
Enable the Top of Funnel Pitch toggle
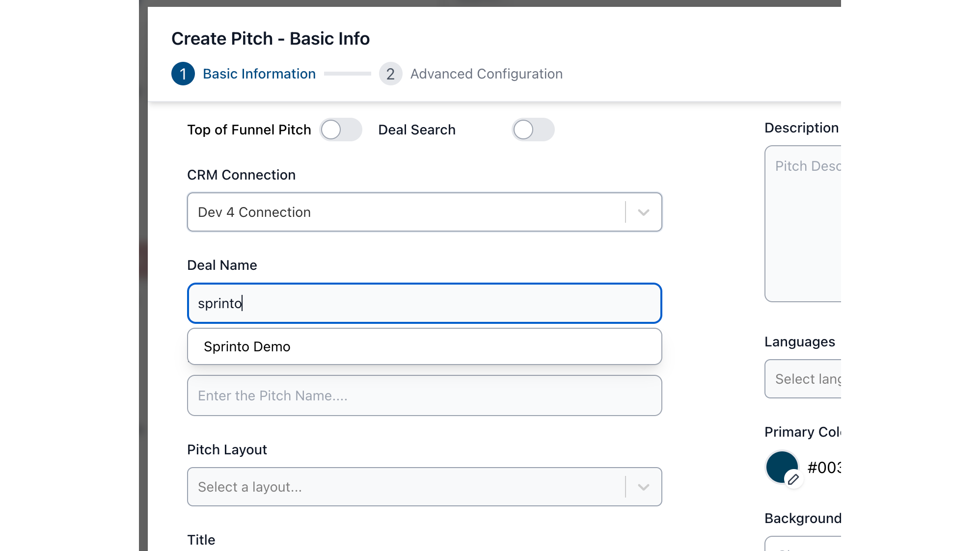tap(341, 130)
